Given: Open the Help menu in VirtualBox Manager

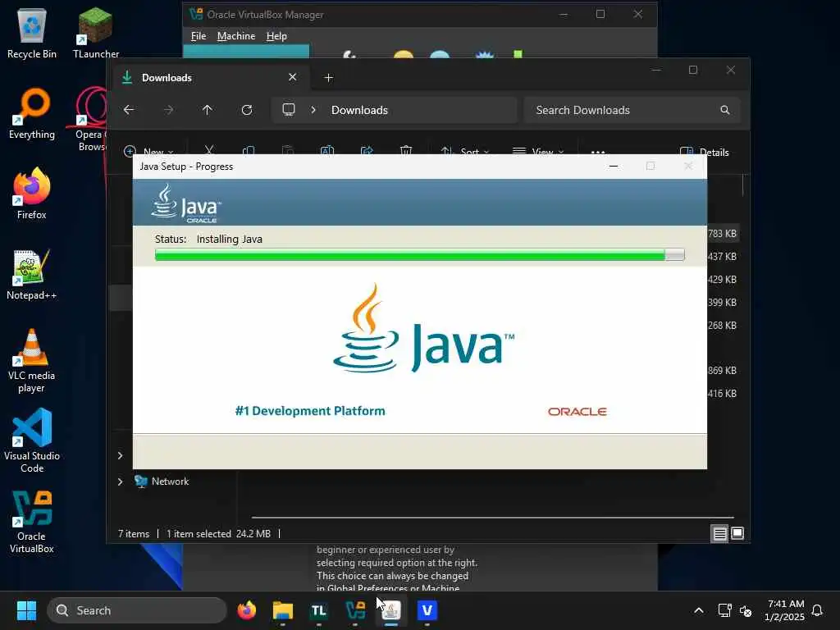Looking at the screenshot, I should pyautogui.click(x=276, y=36).
